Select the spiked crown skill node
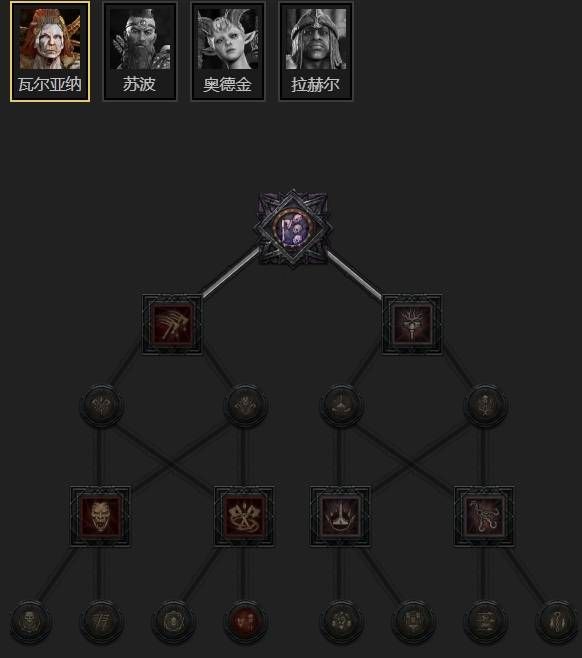Screen dimensions: 582x658 [x=340, y=516]
